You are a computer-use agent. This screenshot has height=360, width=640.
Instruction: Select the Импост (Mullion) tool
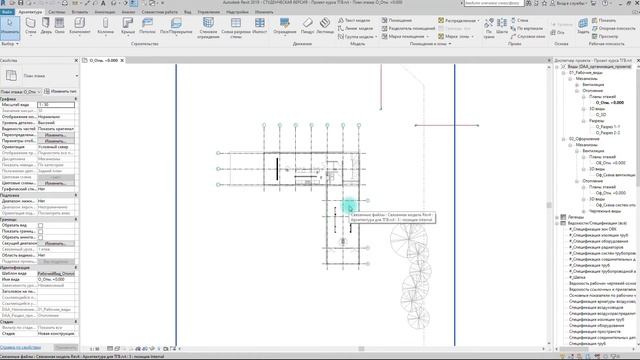[x=260, y=25]
